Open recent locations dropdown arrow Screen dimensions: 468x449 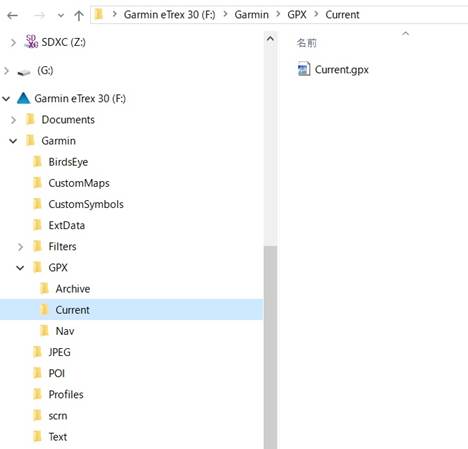click(61, 15)
